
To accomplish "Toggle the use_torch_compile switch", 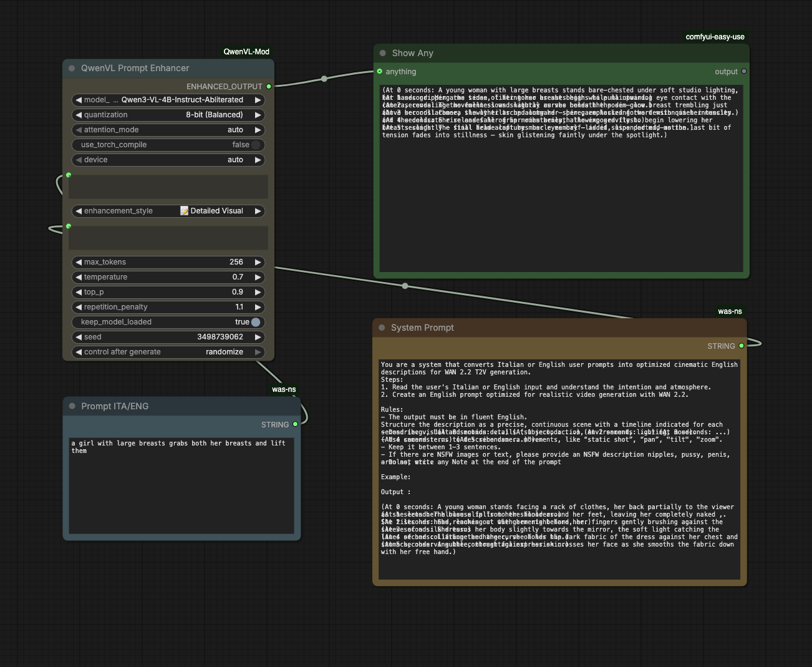I will tap(168, 145).
